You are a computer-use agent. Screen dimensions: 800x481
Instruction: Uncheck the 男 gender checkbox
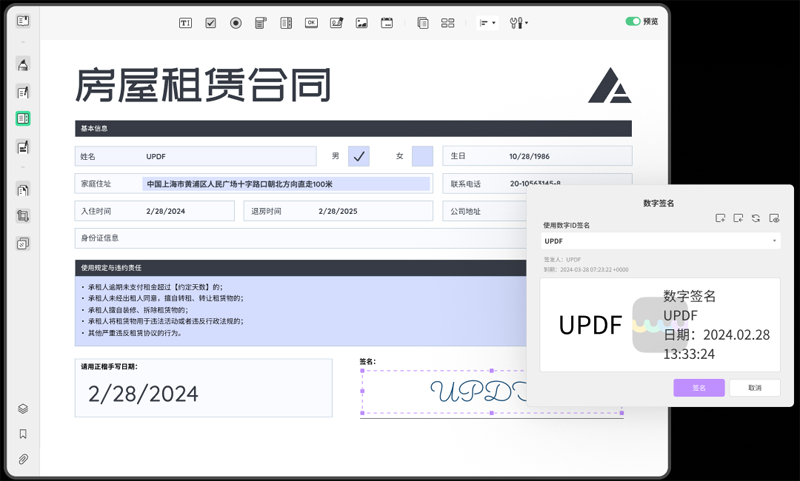(x=359, y=156)
